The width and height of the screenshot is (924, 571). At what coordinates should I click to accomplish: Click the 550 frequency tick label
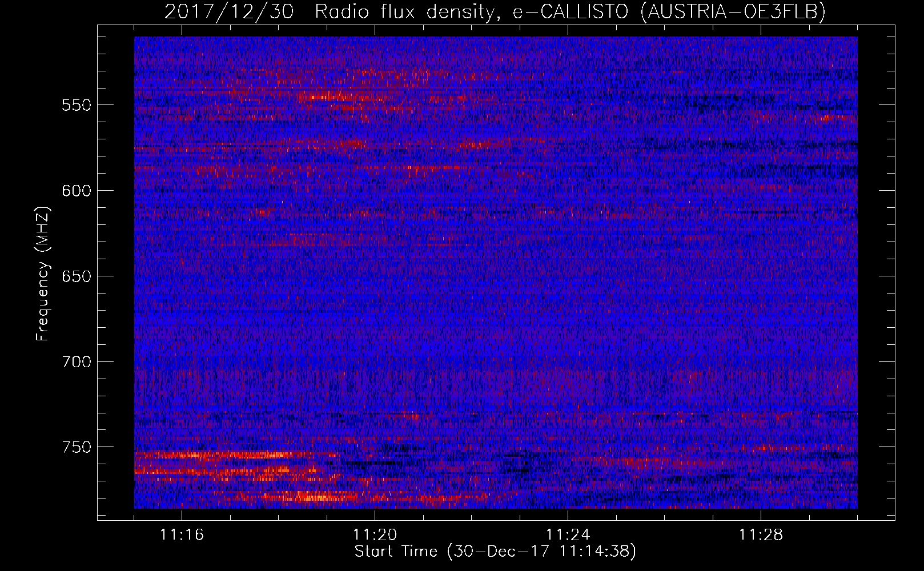pos(77,105)
